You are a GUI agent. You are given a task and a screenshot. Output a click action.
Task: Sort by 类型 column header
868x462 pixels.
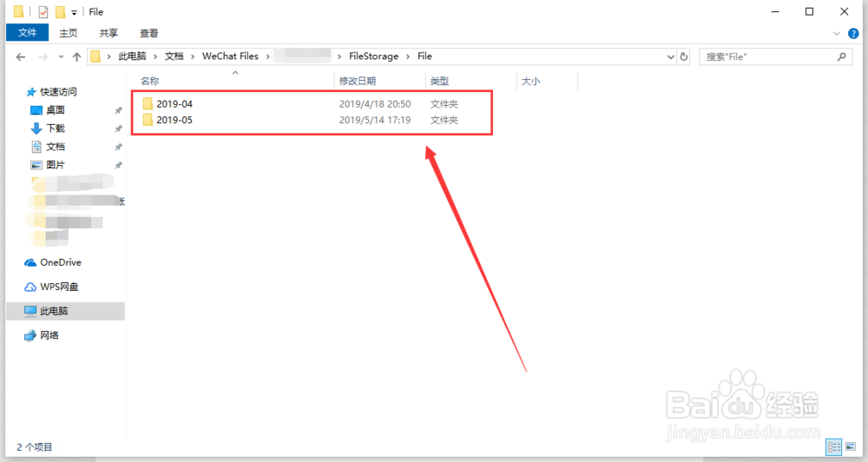pos(439,81)
